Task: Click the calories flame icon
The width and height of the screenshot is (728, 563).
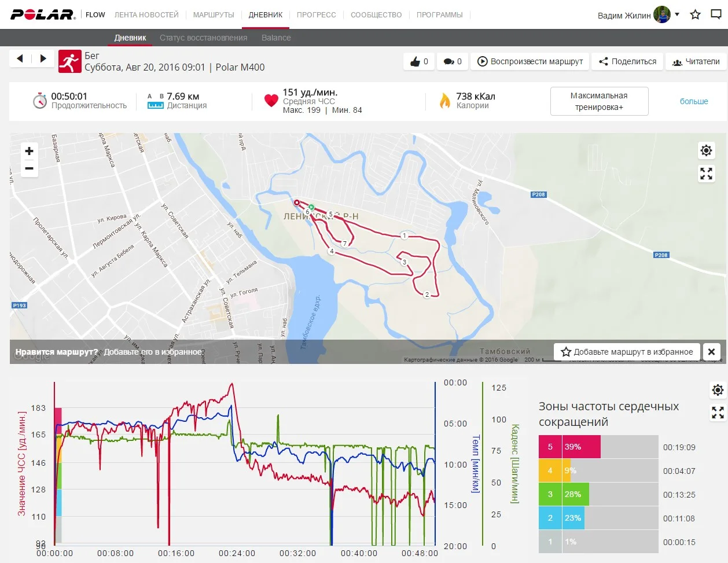Action: tap(445, 101)
